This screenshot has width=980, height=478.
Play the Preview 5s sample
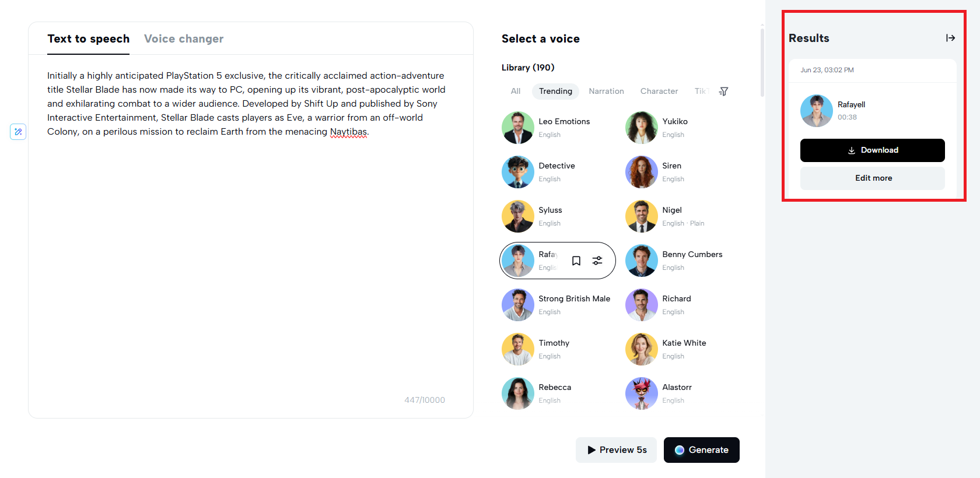pyautogui.click(x=617, y=450)
